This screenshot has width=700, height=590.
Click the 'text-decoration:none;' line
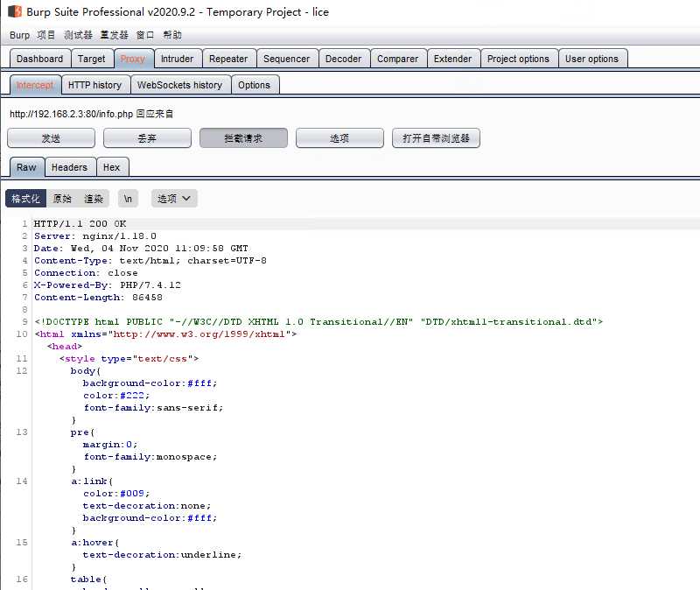click(147, 506)
